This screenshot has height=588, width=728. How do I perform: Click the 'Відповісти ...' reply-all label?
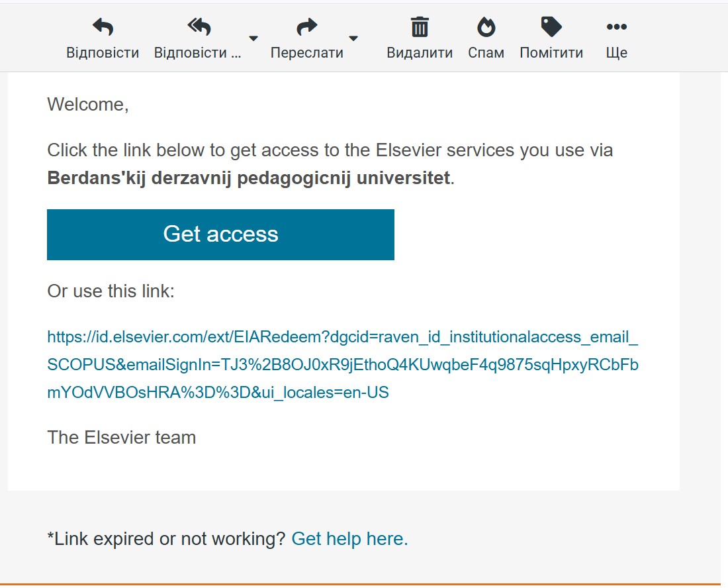tap(198, 53)
